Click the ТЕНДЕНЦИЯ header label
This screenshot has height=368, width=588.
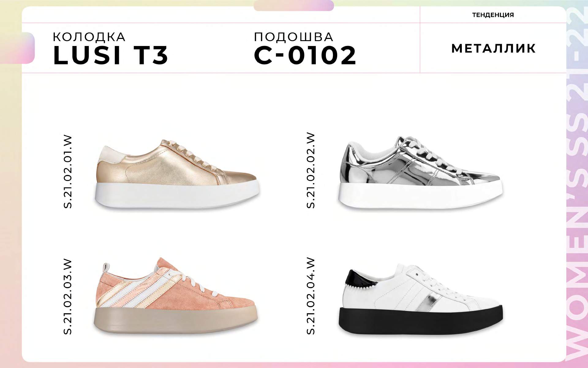click(493, 15)
